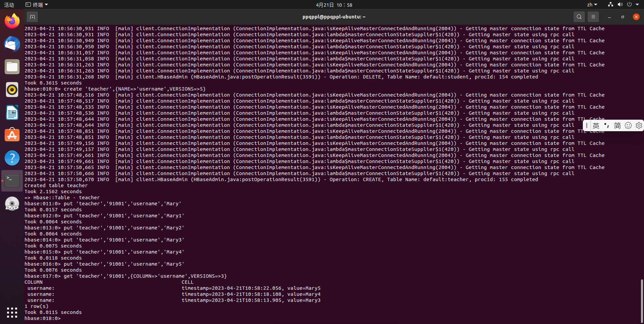Expand system menu arrow in top bar
644x324 pixels.
[637, 5]
